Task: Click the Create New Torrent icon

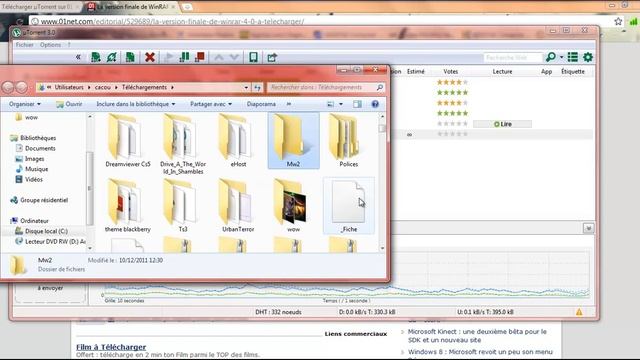Action: [x=130, y=57]
